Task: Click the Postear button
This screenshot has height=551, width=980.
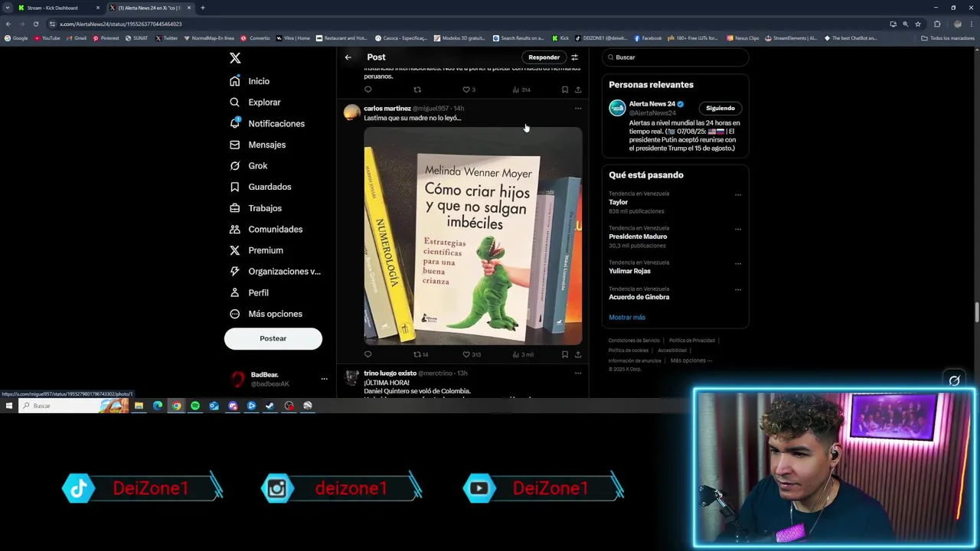Action: pyautogui.click(x=273, y=338)
